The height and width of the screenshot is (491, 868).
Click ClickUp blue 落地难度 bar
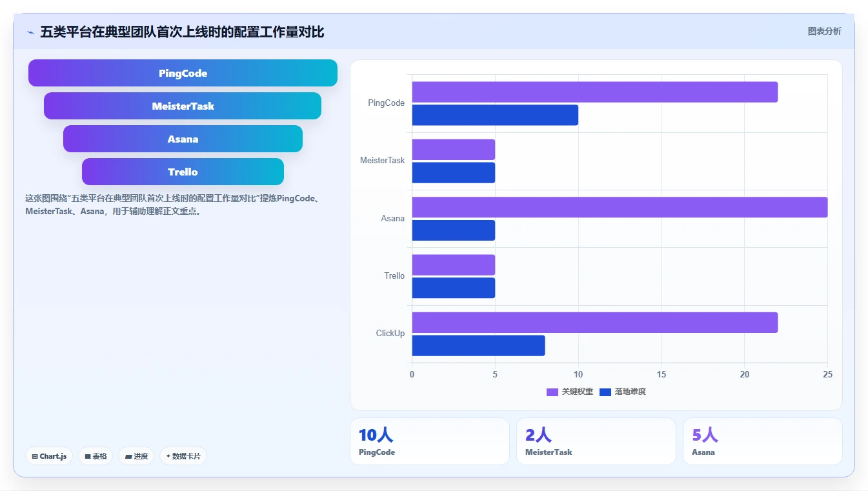click(x=478, y=345)
